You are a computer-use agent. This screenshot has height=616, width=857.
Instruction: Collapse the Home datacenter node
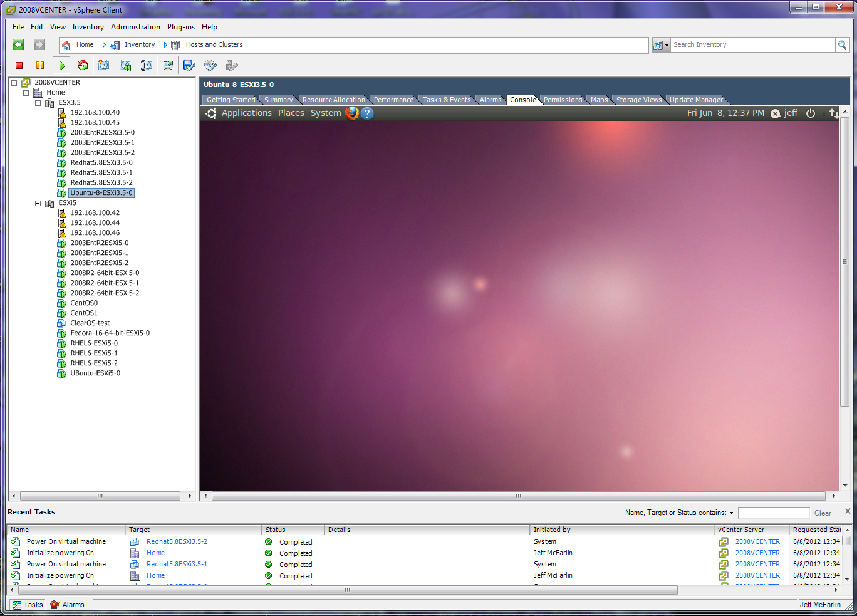click(26, 93)
